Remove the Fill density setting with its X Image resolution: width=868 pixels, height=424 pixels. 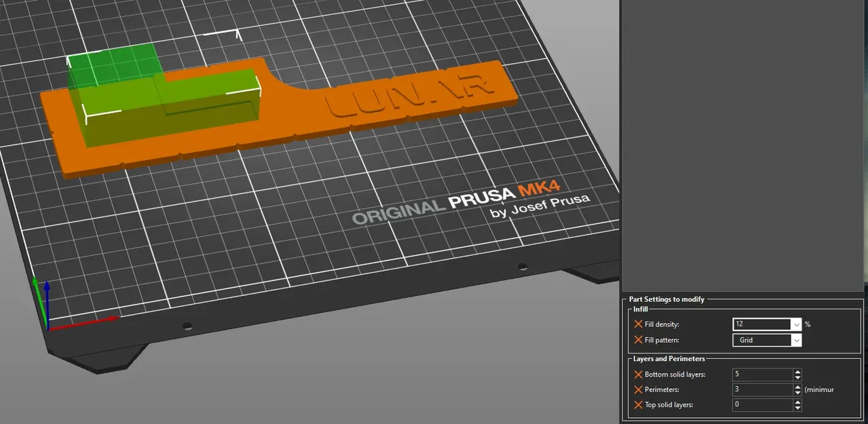click(638, 324)
